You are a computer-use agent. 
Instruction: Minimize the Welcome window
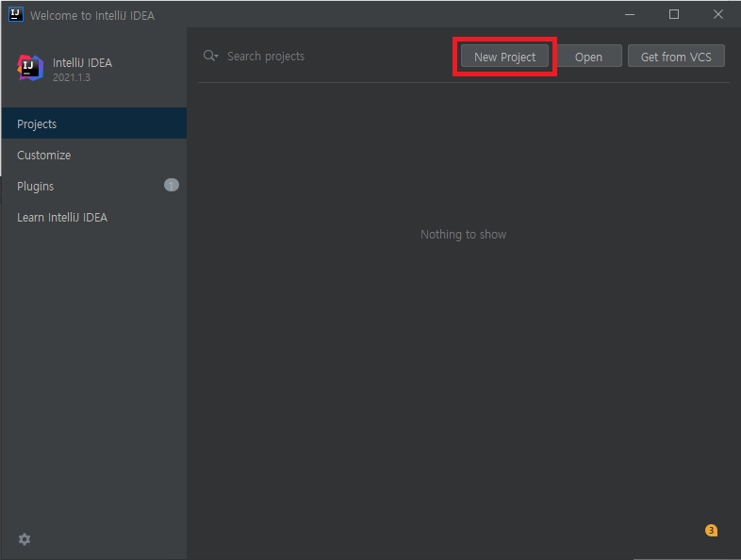point(630,15)
